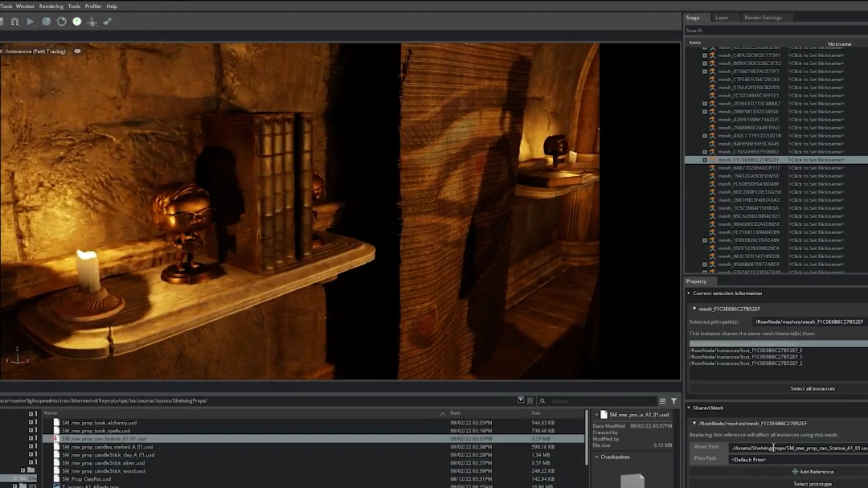This screenshot has height=488, width=868.
Task: Collapse the Current selection information section
Action: [x=689, y=293]
